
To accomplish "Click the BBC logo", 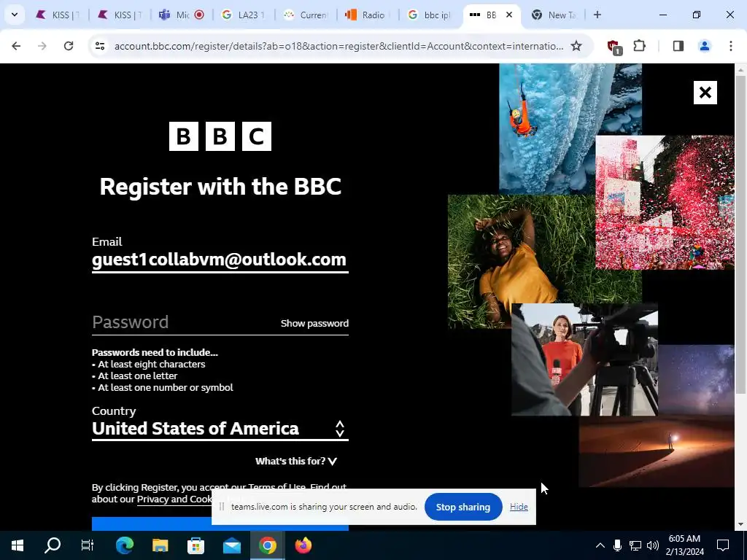I will click(x=220, y=136).
